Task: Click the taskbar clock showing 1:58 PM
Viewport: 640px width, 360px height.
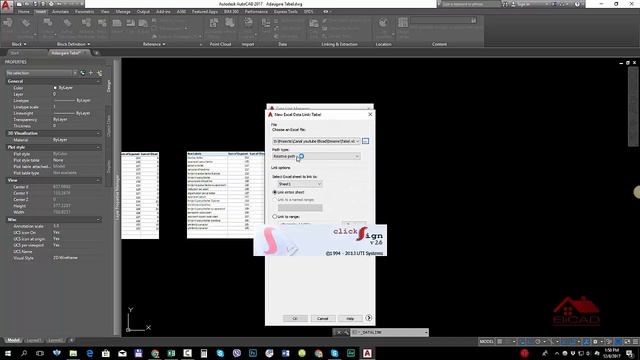Action: pos(611,353)
